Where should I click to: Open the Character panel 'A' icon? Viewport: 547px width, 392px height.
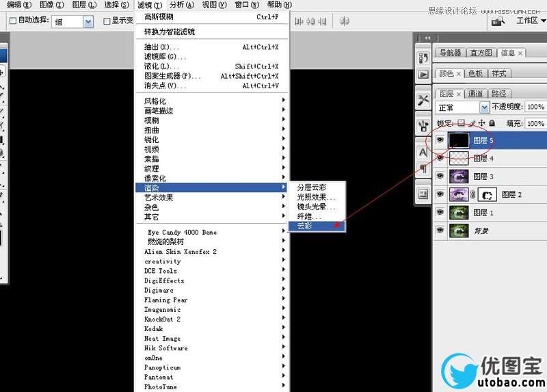[x=423, y=151]
